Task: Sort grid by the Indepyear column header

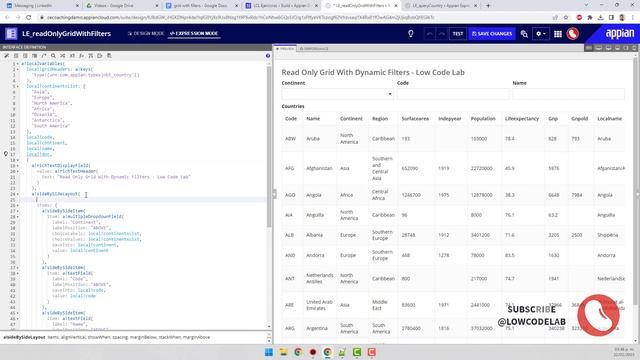Action: tap(449, 118)
